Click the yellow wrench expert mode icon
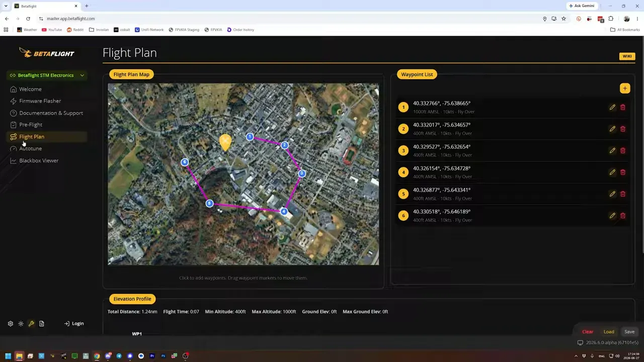The image size is (644, 362). point(31,324)
